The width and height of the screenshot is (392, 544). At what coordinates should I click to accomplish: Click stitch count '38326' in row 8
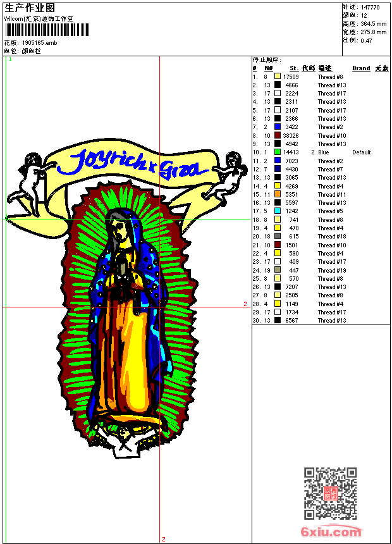click(x=291, y=135)
